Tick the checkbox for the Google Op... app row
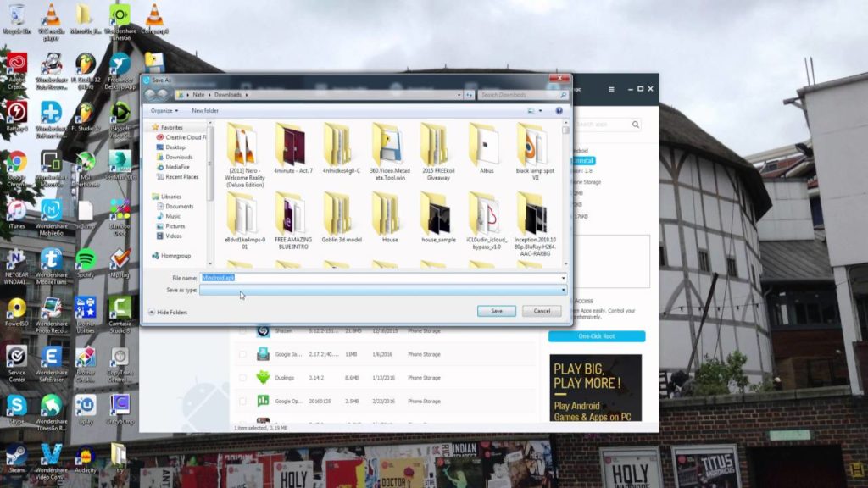The height and width of the screenshot is (488, 868). point(242,401)
